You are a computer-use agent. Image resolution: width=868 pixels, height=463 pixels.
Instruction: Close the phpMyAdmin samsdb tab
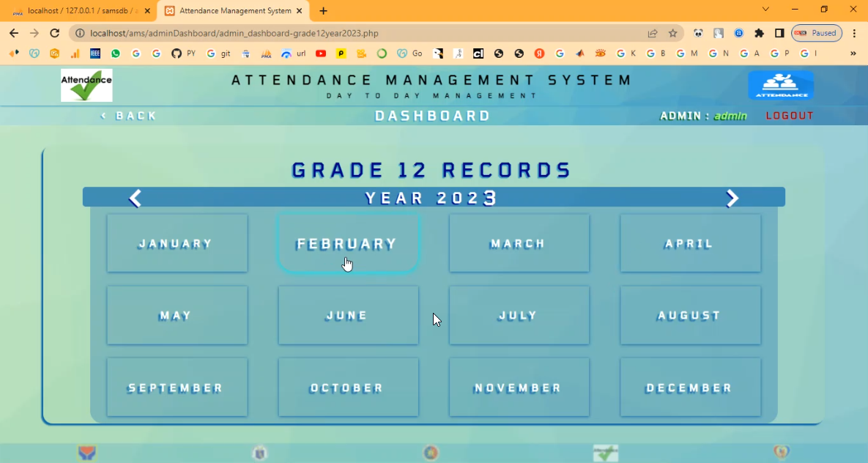(x=147, y=10)
